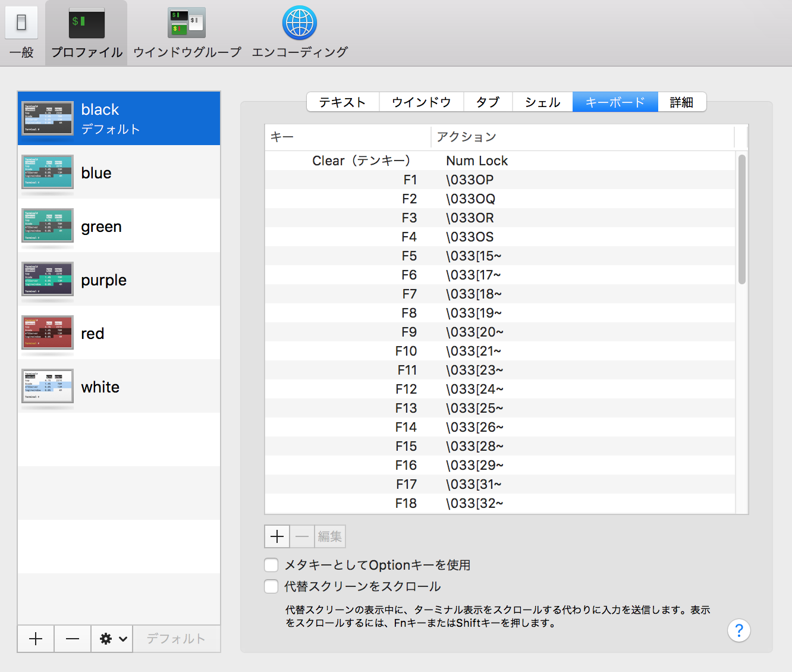This screenshot has height=672, width=792.
Task: Add a new profile with plus button
Action: click(x=36, y=639)
